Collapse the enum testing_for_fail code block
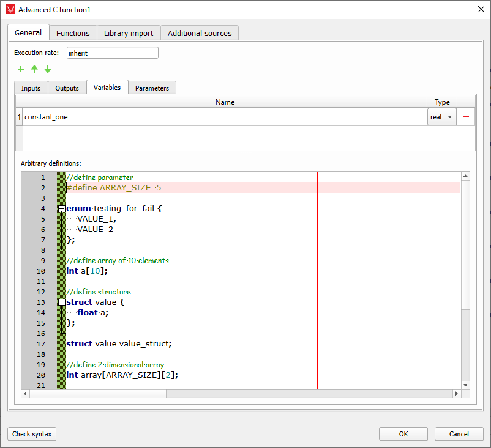This screenshot has width=491, height=448. tap(61, 209)
